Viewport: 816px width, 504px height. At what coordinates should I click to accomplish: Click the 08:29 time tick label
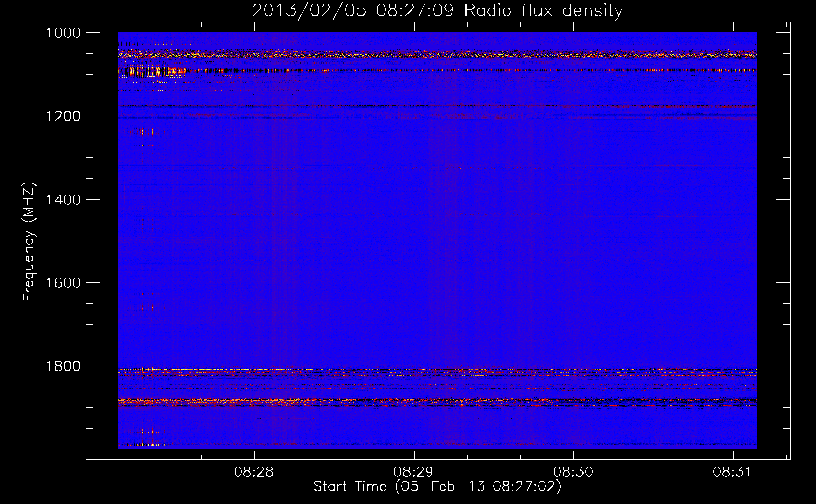pyautogui.click(x=414, y=472)
